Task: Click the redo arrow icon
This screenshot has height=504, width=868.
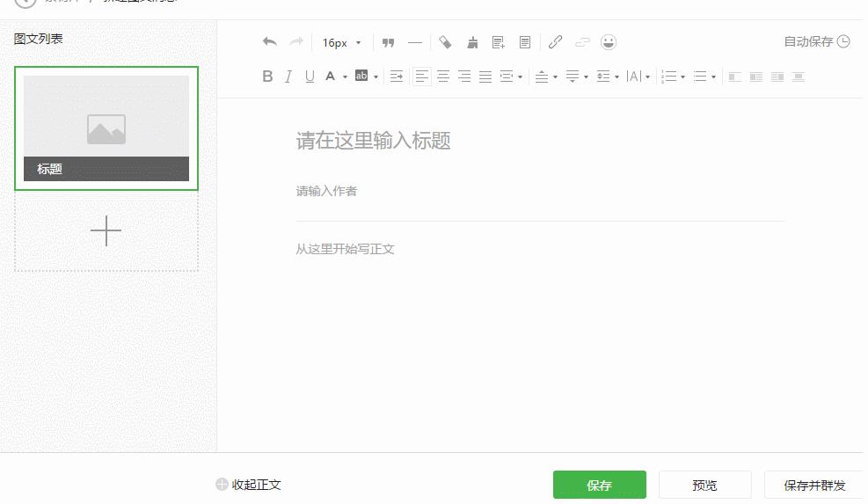Action: pyautogui.click(x=296, y=42)
